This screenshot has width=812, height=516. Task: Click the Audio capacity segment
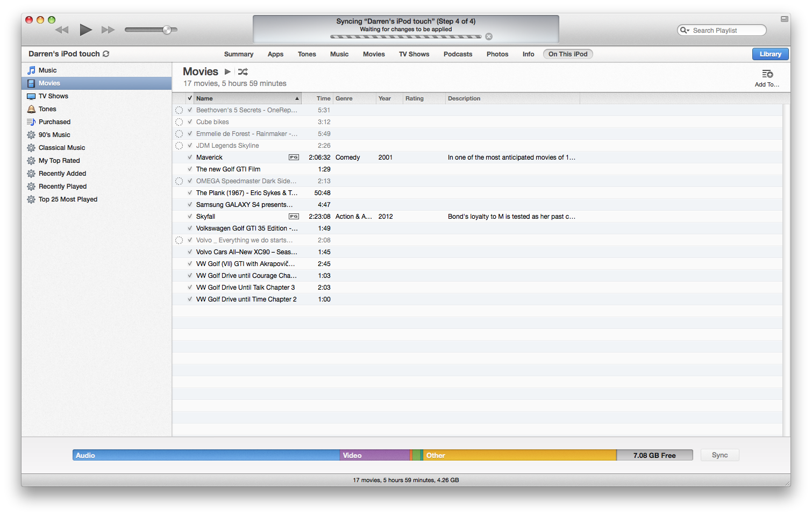(206, 455)
